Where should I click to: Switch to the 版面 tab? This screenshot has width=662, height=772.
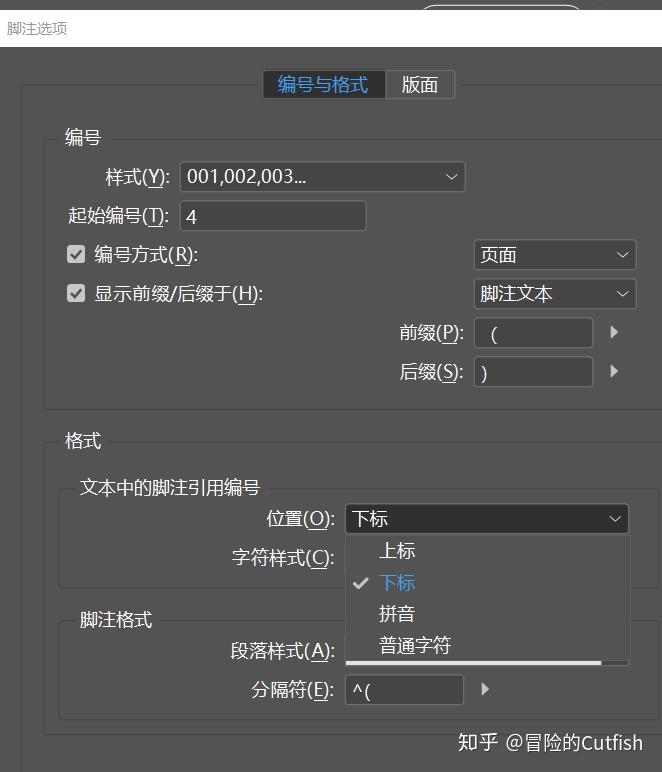click(x=420, y=85)
